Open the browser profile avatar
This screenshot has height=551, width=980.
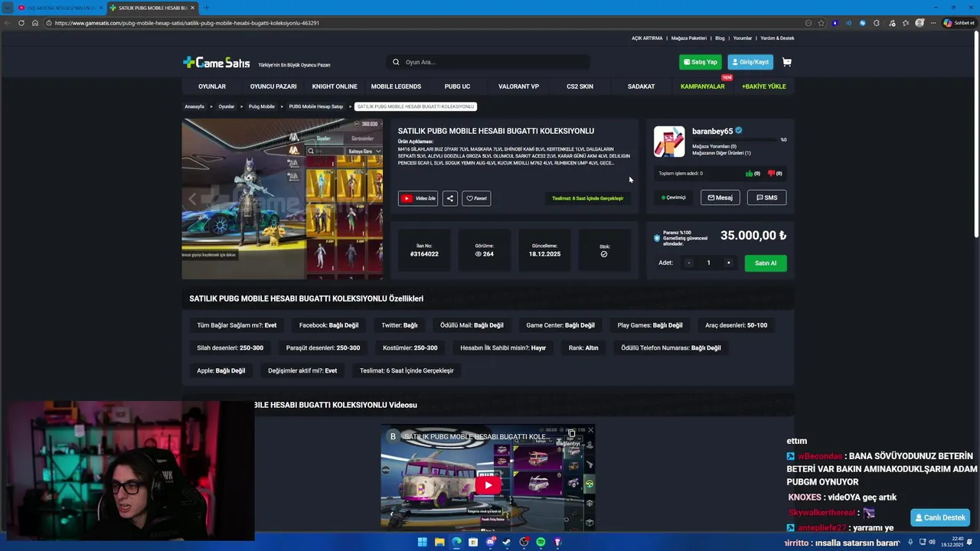[x=919, y=23]
